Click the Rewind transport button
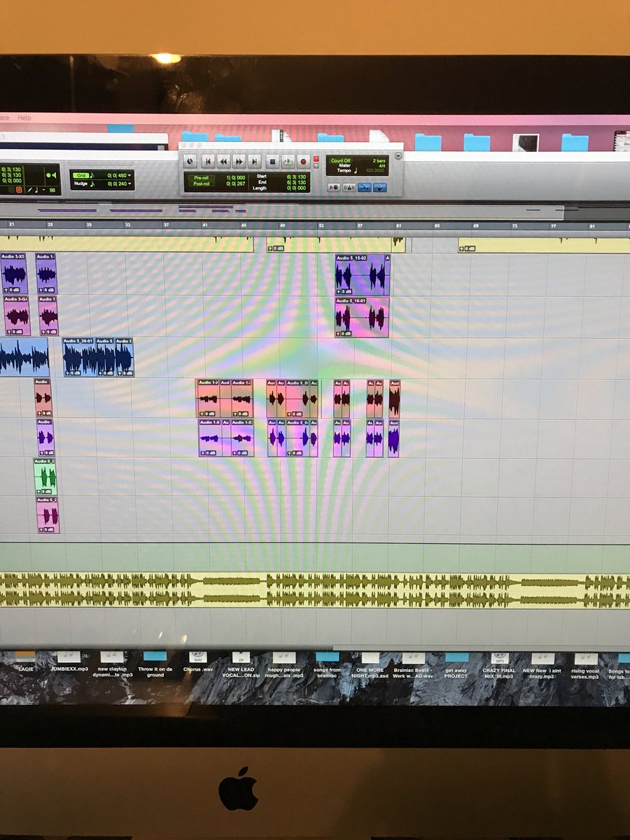630x840 pixels. (x=223, y=161)
